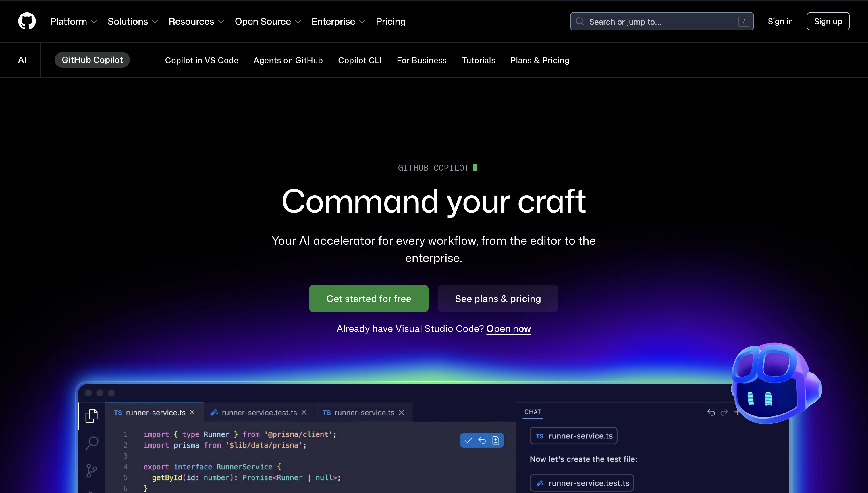The height and width of the screenshot is (493, 868).
Task: Click the Explorer files icon in editor sidebar
Action: click(91, 416)
